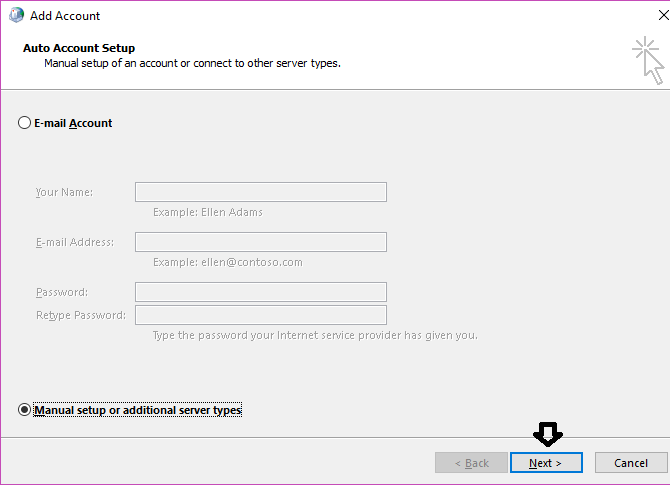Image resolution: width=670 pixels, height=486 pixels.
Task: Click the Outlook icon in title bar
Action: coord(16,15)
